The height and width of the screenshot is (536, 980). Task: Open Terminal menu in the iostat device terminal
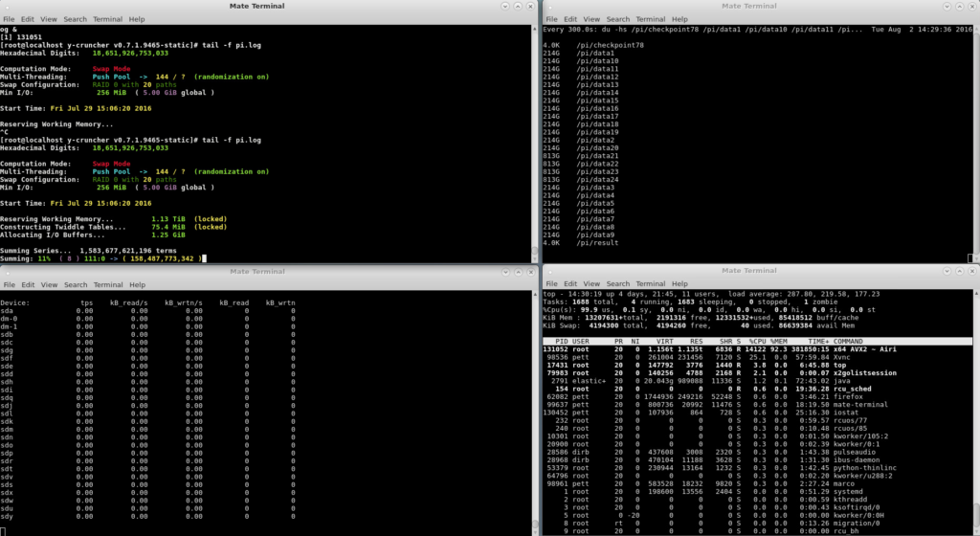coord(108,285)
